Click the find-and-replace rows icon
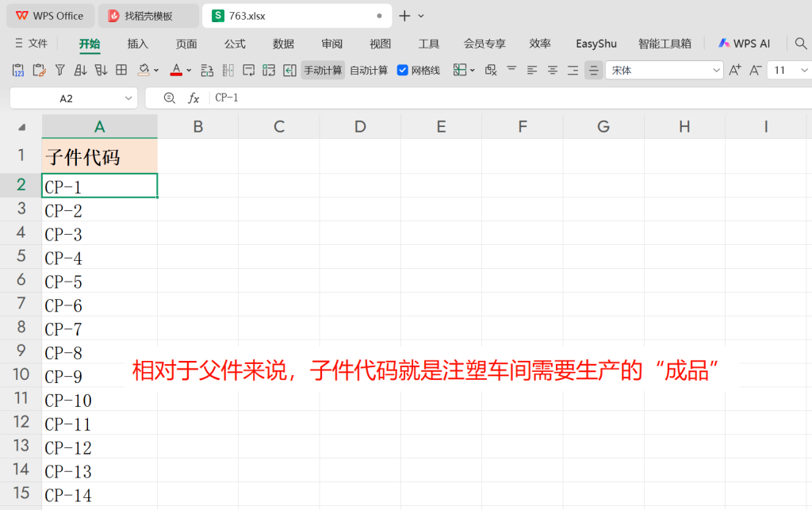 coord(207,70)
